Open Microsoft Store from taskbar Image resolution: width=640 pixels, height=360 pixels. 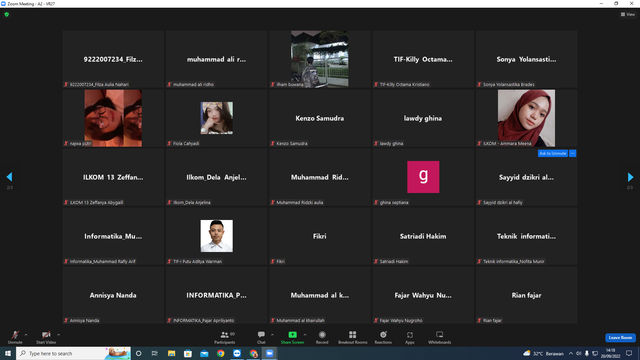(x=188, y=353)
